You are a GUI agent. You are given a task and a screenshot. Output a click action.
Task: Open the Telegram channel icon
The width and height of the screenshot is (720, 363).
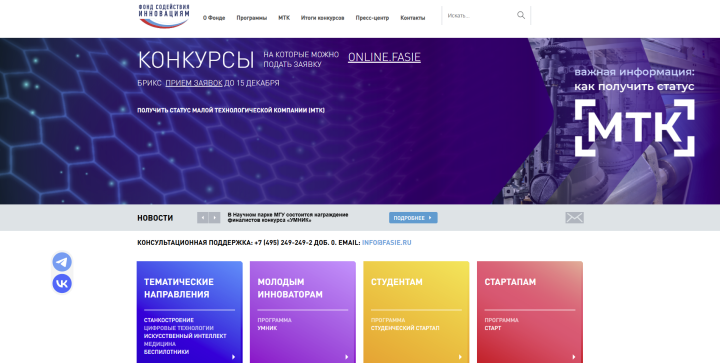pos(62,262)
